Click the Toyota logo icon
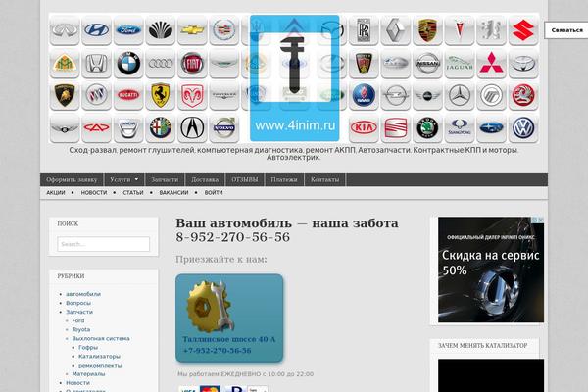588x392 pixels. click(523, 63)
